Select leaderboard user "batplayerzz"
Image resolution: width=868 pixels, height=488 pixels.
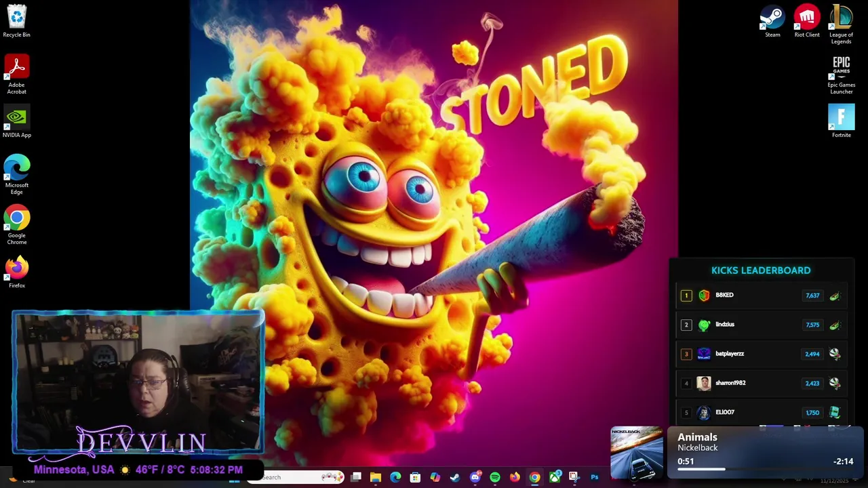click(x=730, y=353)
